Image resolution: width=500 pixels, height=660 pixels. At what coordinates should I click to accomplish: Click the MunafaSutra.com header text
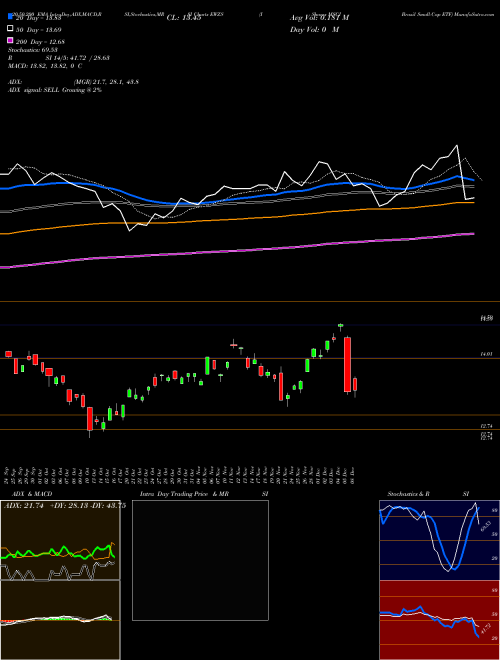(x=476, y=14)
